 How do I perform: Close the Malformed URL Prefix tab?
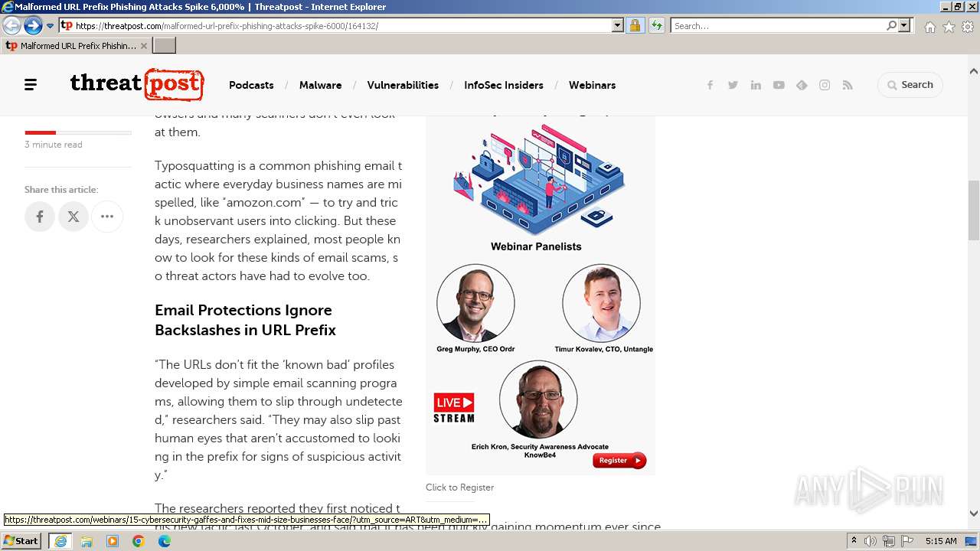click(144, 46)
